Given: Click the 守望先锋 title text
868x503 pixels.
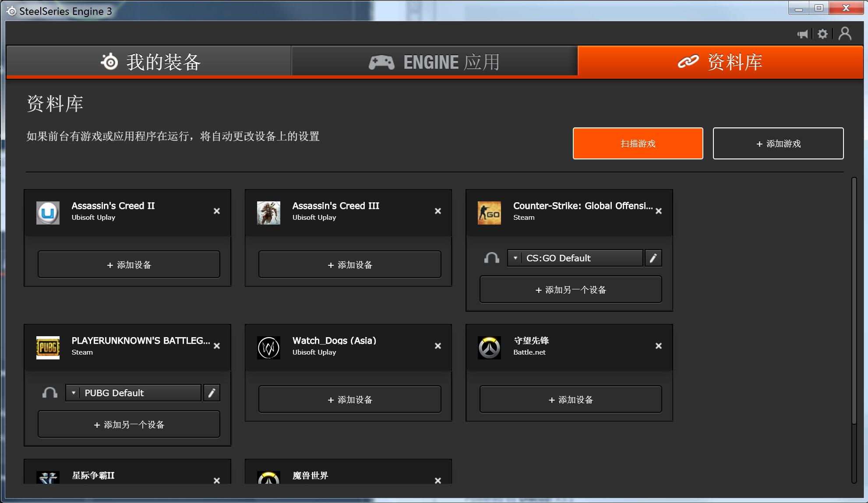Looking at the screenshot, I should click(x=531, y=341).
